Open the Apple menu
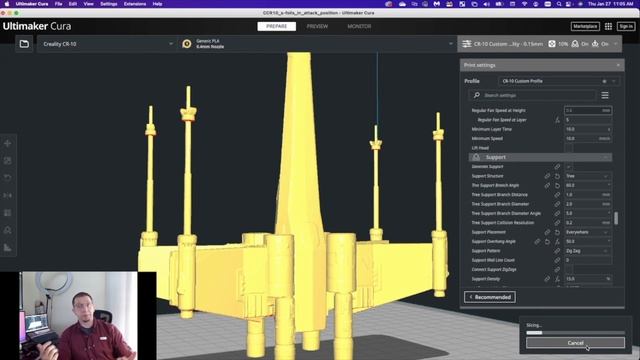 [x=7, y=4]
